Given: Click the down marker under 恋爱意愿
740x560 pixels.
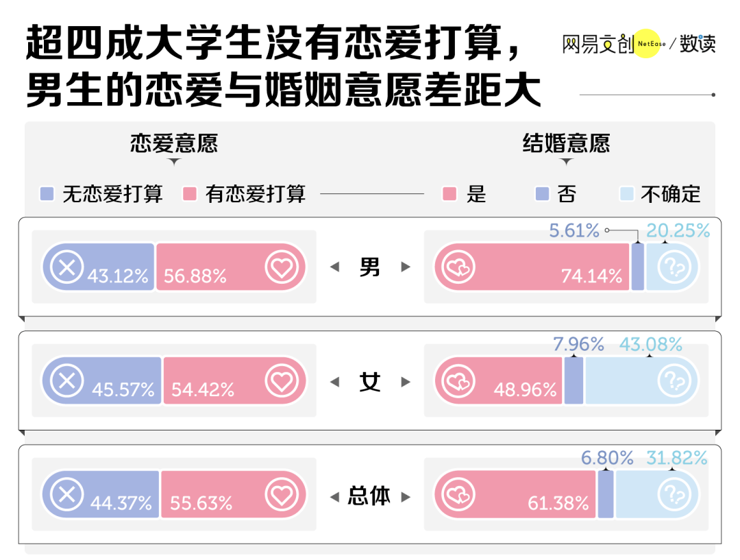Looking at the screenshot, I should click(174, 162).
